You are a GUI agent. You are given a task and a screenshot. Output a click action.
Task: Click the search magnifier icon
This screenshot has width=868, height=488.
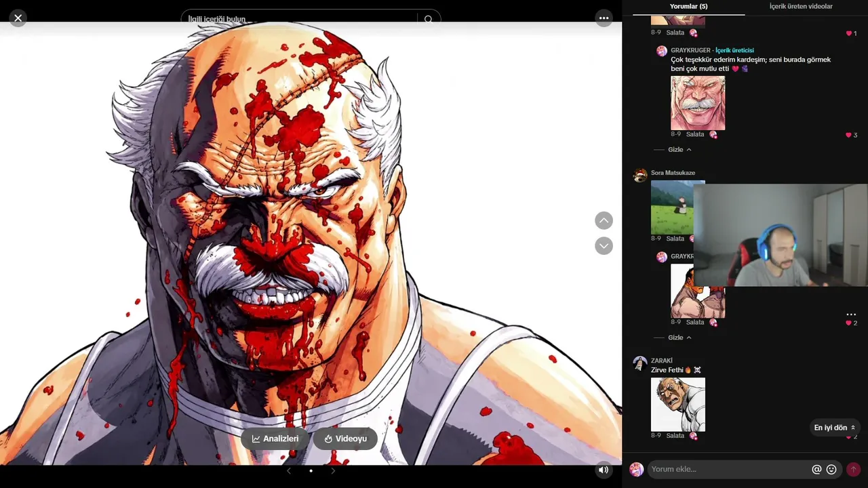428,20
